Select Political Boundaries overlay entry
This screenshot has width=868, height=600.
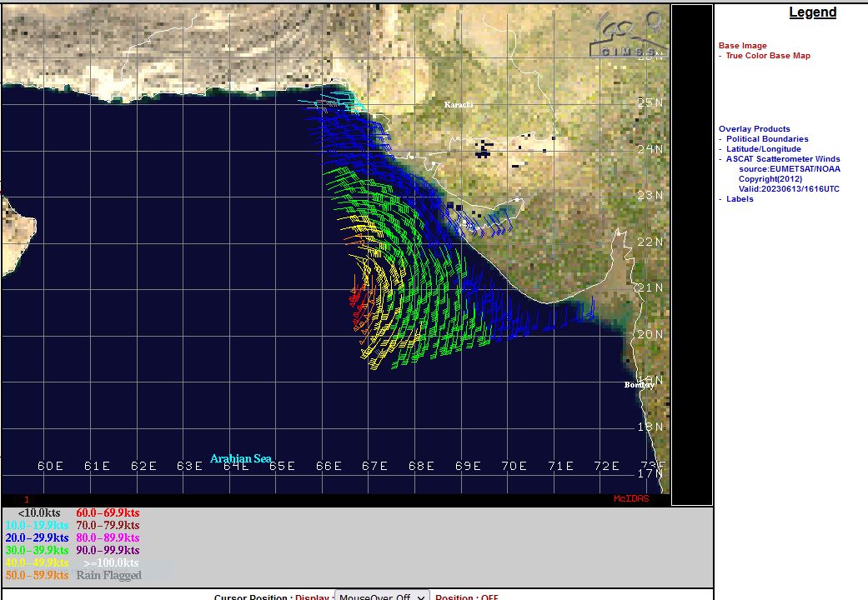[766, 139]
